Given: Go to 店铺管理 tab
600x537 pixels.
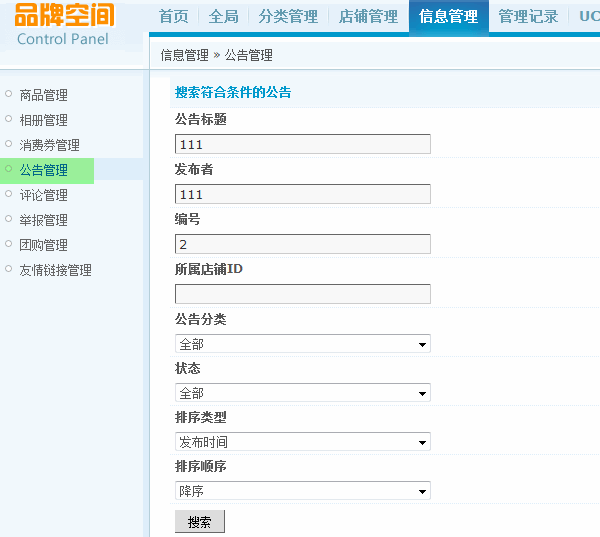Looking at the screenshot, I should tap(368, 16).
